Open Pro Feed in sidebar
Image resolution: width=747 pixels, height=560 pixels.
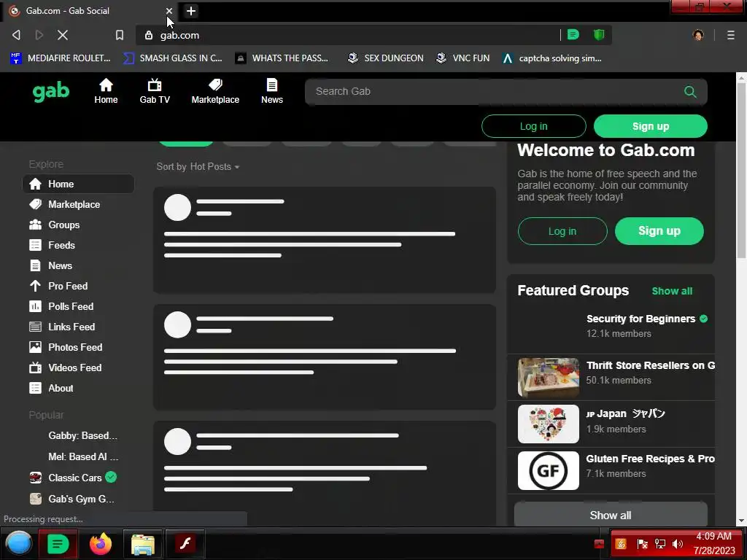[79, 286]
